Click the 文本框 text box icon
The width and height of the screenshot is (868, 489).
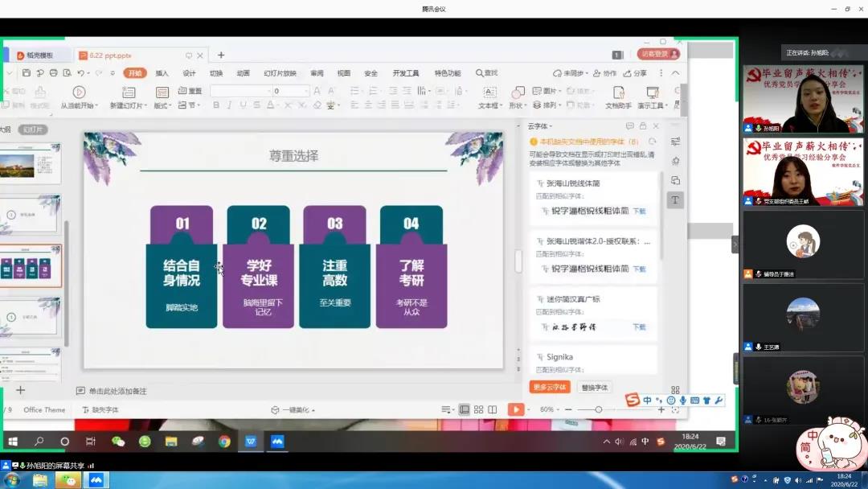click(x=489, y=92)
